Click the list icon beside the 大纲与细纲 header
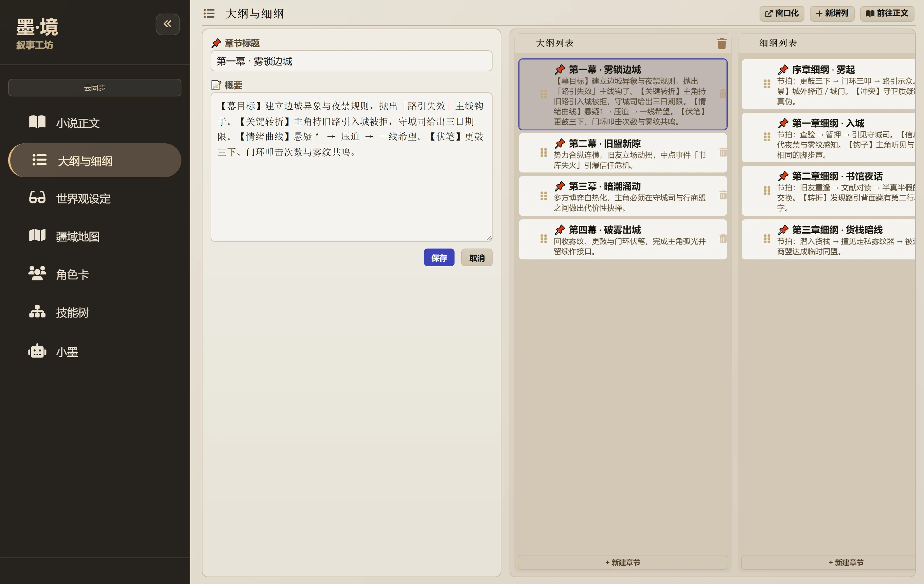The width and height of the screenshot is (924, 584). click(209, 14)
